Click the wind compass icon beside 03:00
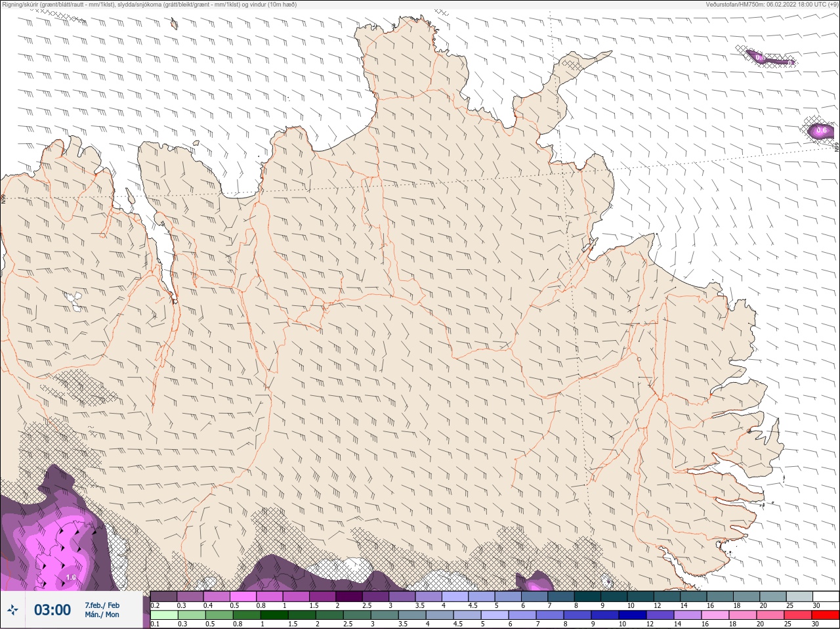This screenshot has height=629, width=840. tap(12, 610)
